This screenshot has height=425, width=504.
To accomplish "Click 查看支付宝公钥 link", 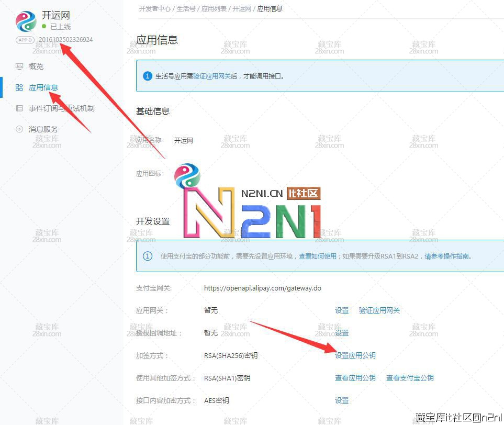I will pyautogui.click(x=410, y=378).
